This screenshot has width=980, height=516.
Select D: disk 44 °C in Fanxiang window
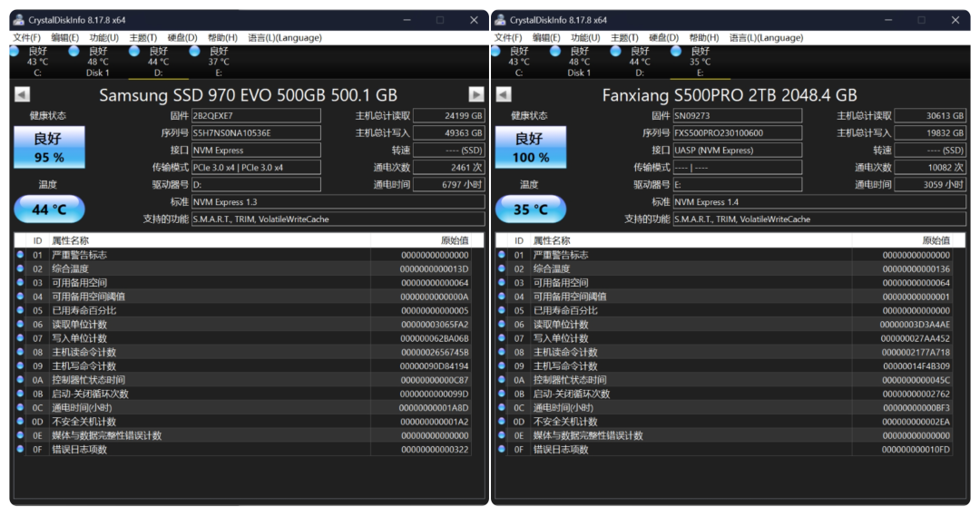[640, 62]
